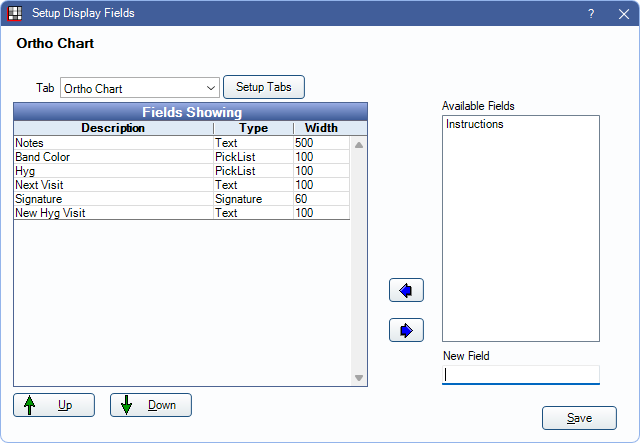Move selected field Up with green arrow
Viewport: 640px width, 443px height.
(x=54, y=405)
